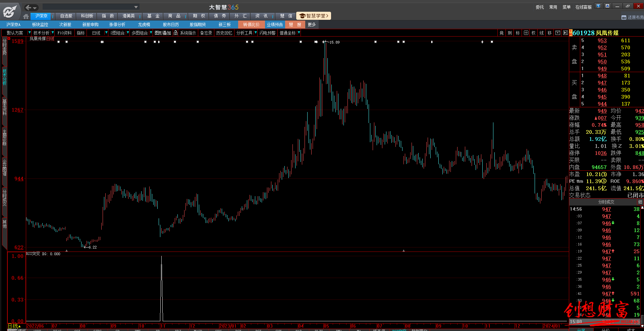Open the 业绩预告 highlighted tab
Viewport: 644px width, 331px height.
pyautogui.click(x=275, y=25)
